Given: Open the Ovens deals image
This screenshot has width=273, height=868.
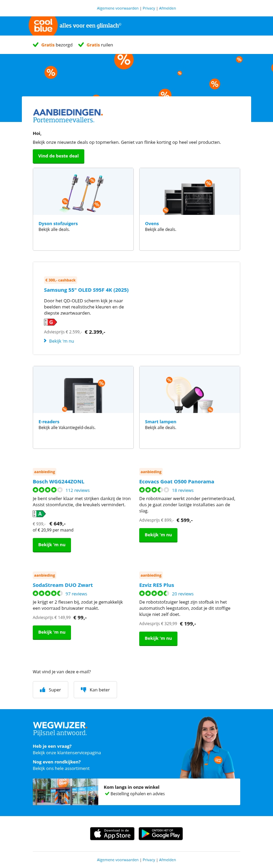Looking at the screenshot, I should coord(190,192).
